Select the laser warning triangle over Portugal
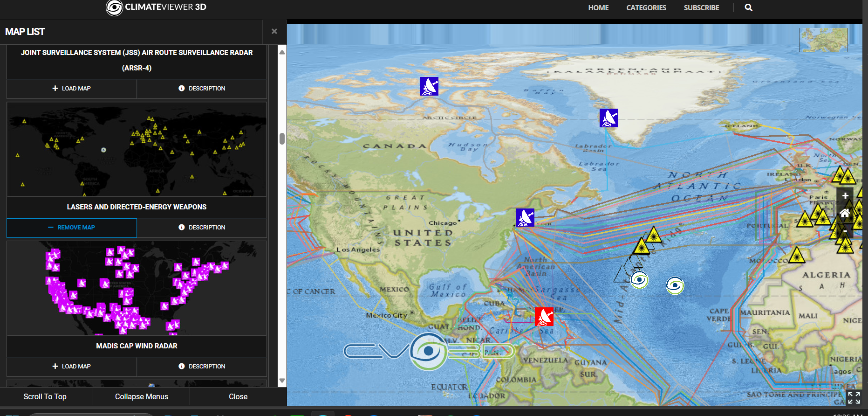Image resolution: width=868 pixels, height=416 pixels. click(x=805, y=219)
